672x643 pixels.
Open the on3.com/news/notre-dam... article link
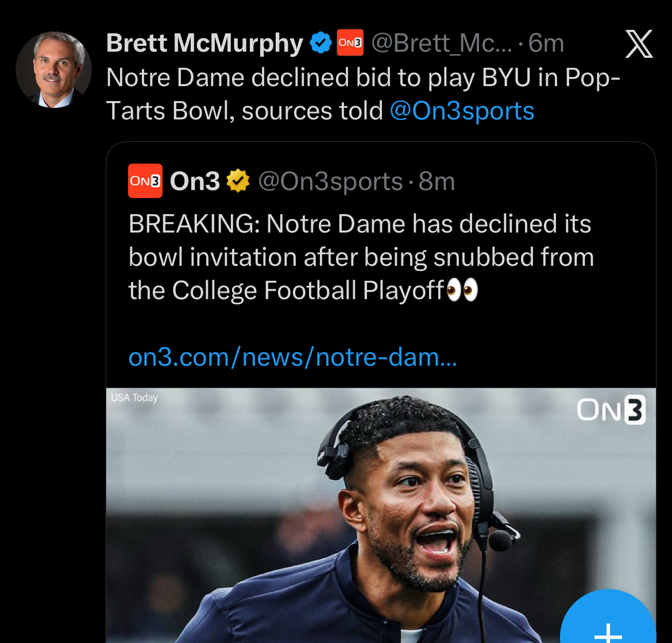[x=292, y=357]
